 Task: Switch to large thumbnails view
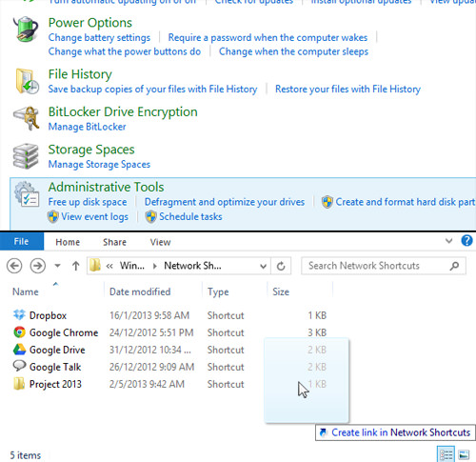pos(464,454)
